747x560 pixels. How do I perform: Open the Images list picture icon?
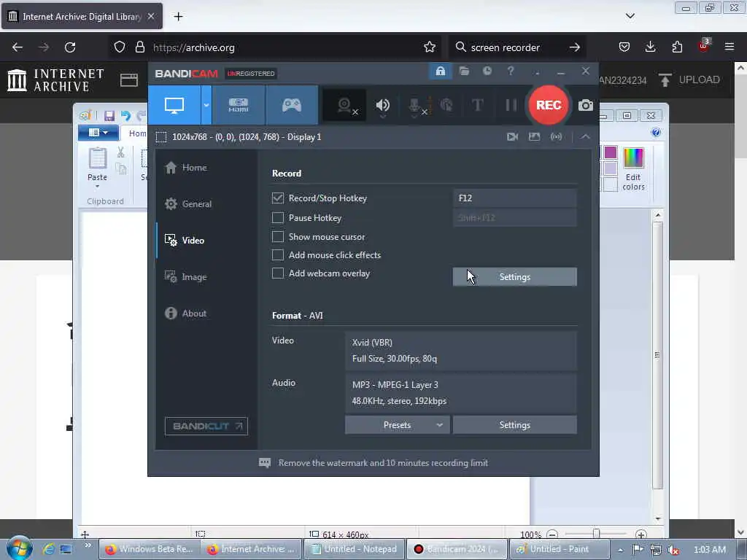click(534, 137)
